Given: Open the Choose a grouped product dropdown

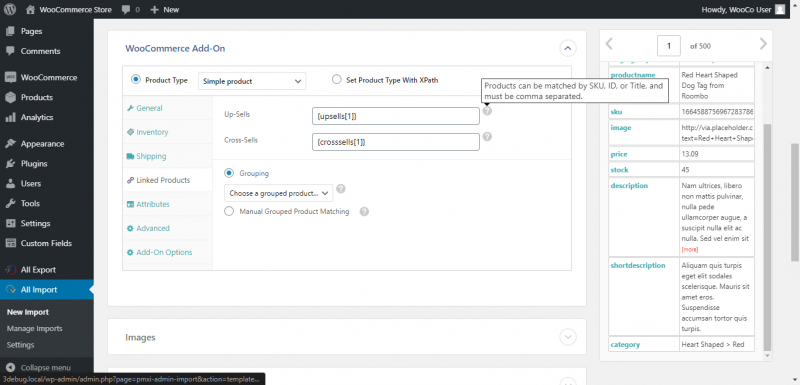Looking at the screenshot, I should coord(279,193).
